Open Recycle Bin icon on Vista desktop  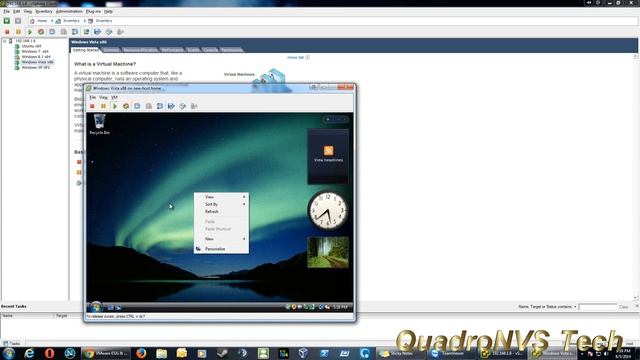100,124
